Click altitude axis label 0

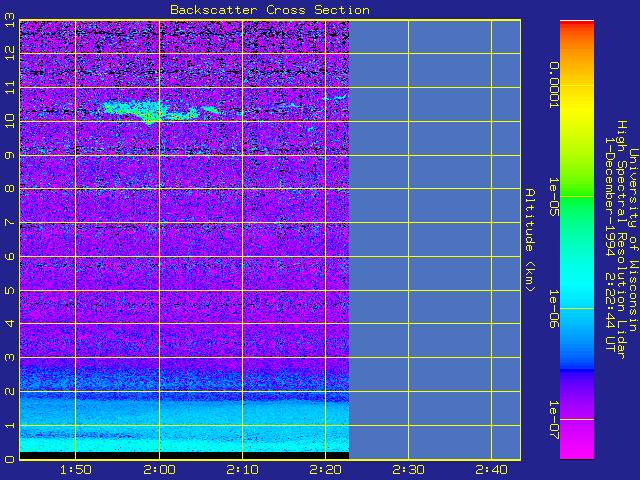[x=10, y=459]
